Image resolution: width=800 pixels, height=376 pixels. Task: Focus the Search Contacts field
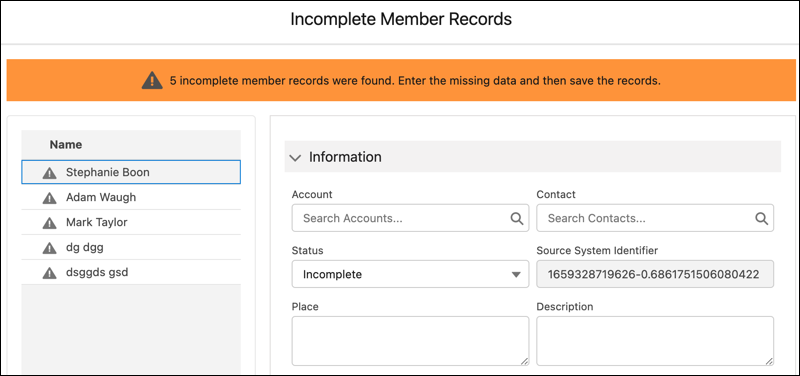[x=655, y=218]
